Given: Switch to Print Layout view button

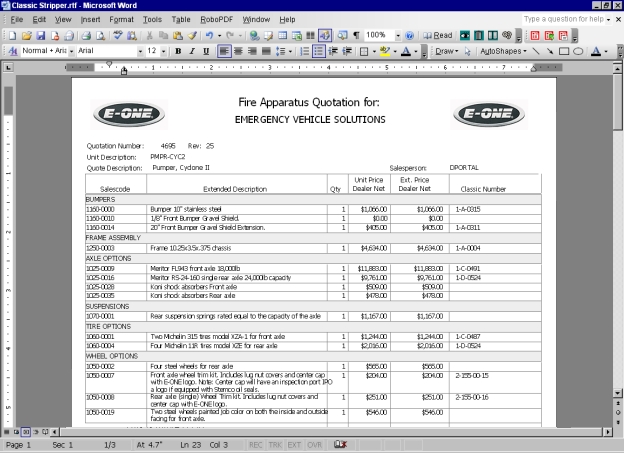Looking at the screenshot, I should [26, 432].
